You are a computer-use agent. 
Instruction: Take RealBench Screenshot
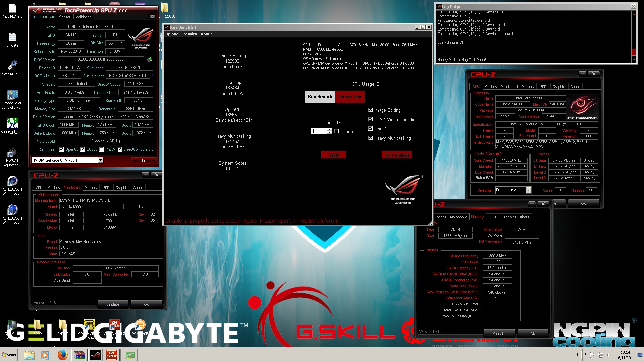tap(397, 155)
